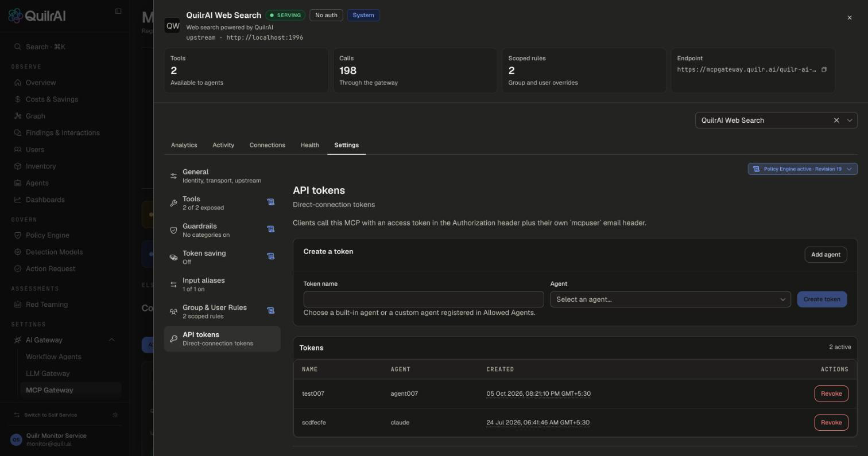Close the server detail panel

850,18
